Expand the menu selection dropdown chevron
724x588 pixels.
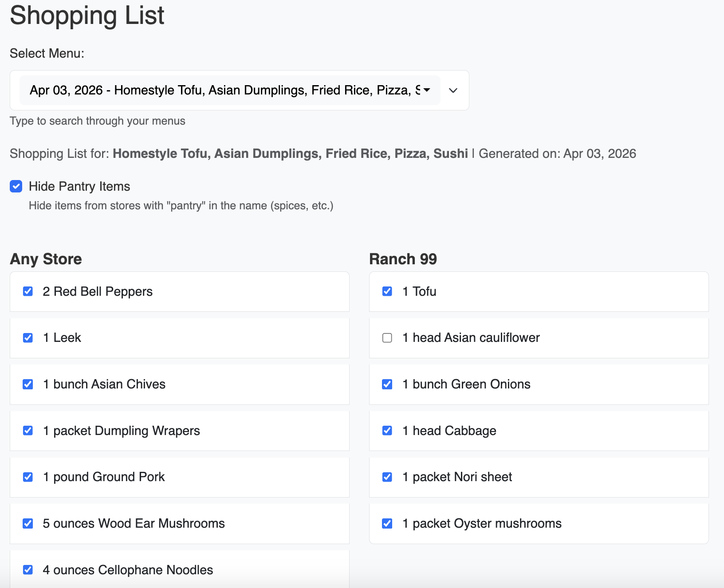tap(453, 90)
